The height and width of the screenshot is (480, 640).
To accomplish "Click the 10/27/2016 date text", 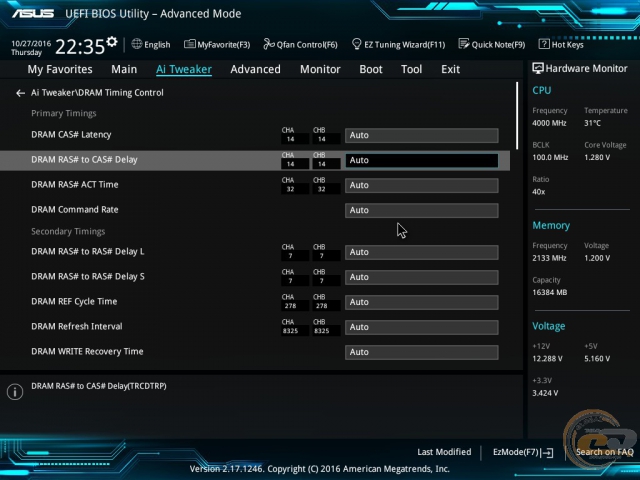I will [31, 43].
